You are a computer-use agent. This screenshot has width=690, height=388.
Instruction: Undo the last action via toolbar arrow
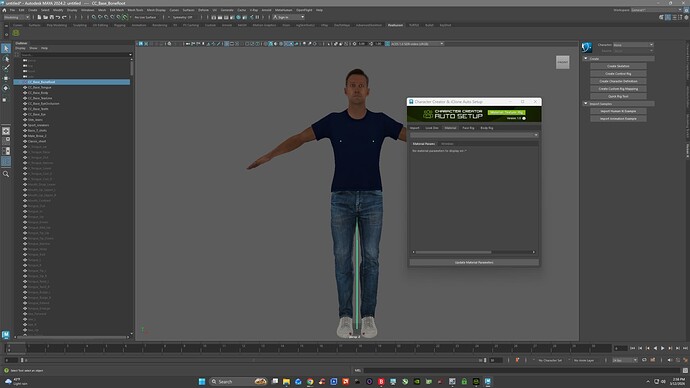[58, 17]
